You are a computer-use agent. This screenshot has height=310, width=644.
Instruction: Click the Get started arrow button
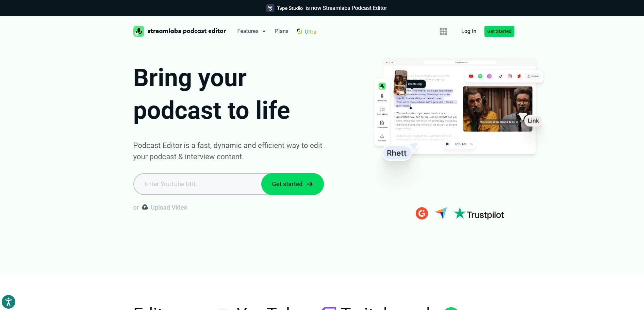292,184
